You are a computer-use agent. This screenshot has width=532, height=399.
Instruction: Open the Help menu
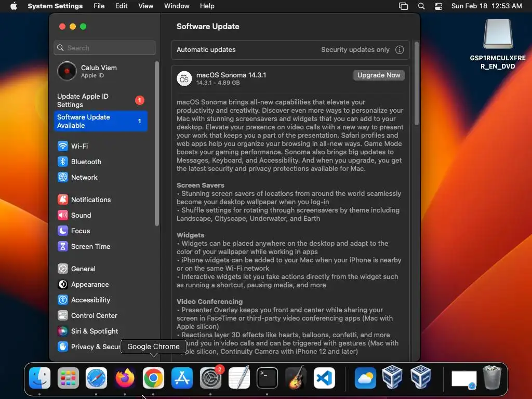click(207, 6)
